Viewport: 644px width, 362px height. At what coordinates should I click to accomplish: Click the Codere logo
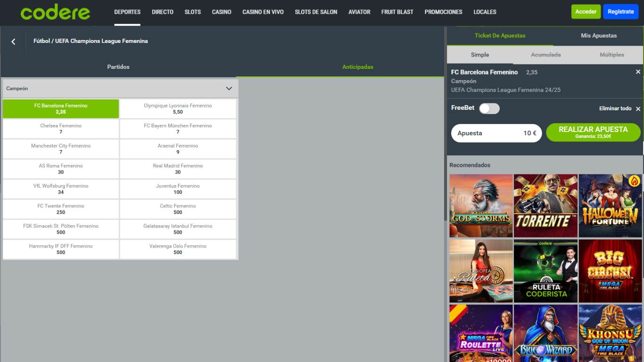coord(55,12)
